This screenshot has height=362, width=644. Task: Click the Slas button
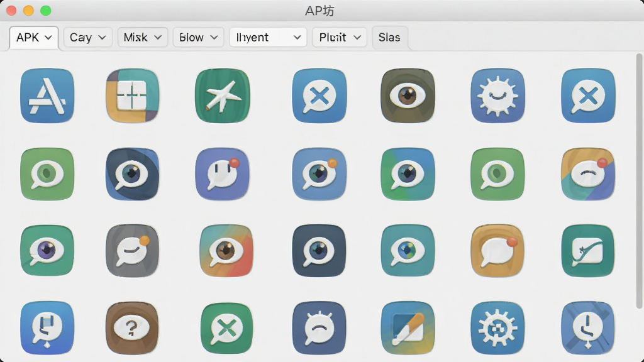pos(389,37)
